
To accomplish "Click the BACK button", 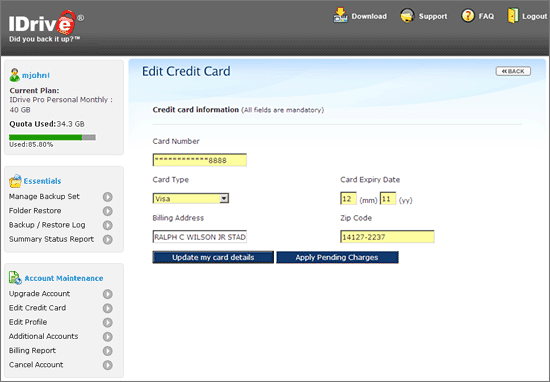I will click(513, 71).
